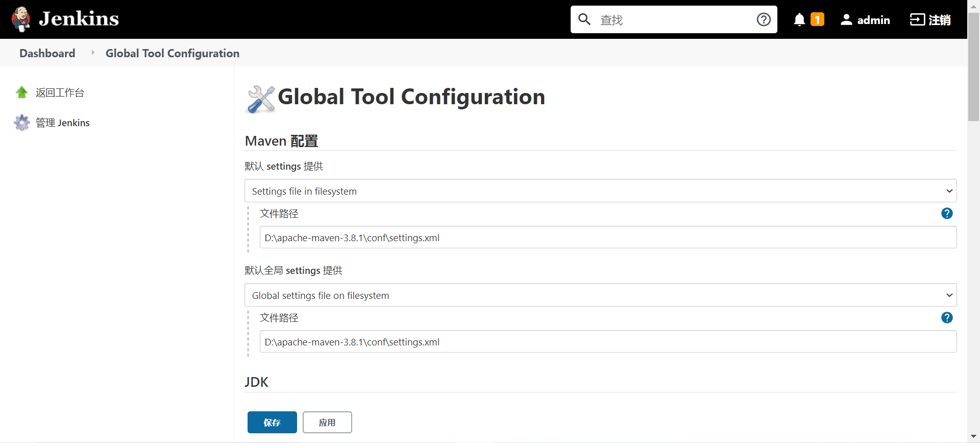The height and width of the screenshot is (443, 980).
Task: Open the 默认 settings 提供 dropdown
Action: [x=600, y=191]
